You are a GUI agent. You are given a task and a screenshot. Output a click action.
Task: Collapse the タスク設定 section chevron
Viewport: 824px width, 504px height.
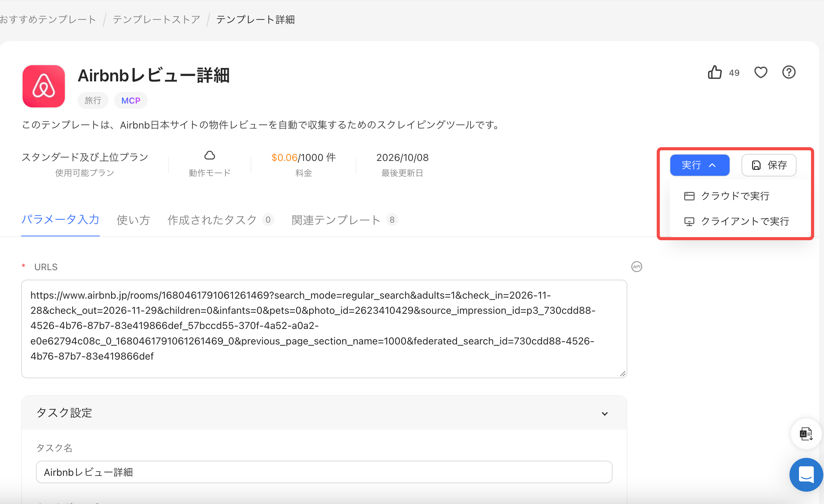point(605,413)
